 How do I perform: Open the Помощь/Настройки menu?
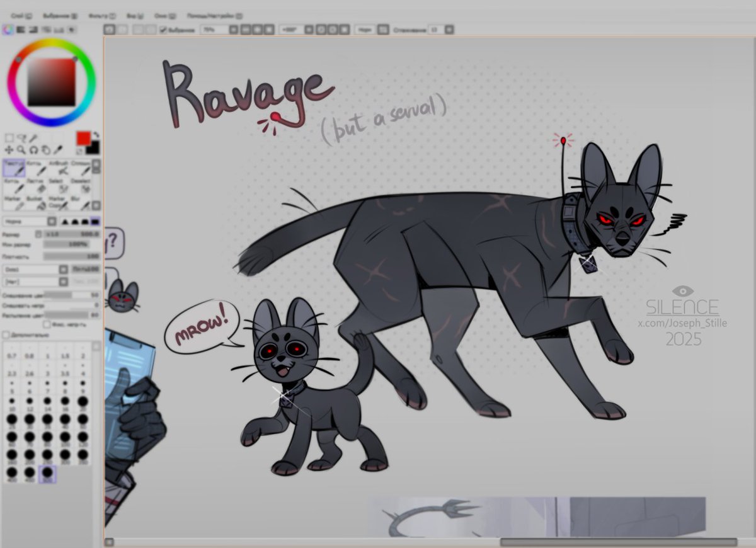(x=215, y=16)
